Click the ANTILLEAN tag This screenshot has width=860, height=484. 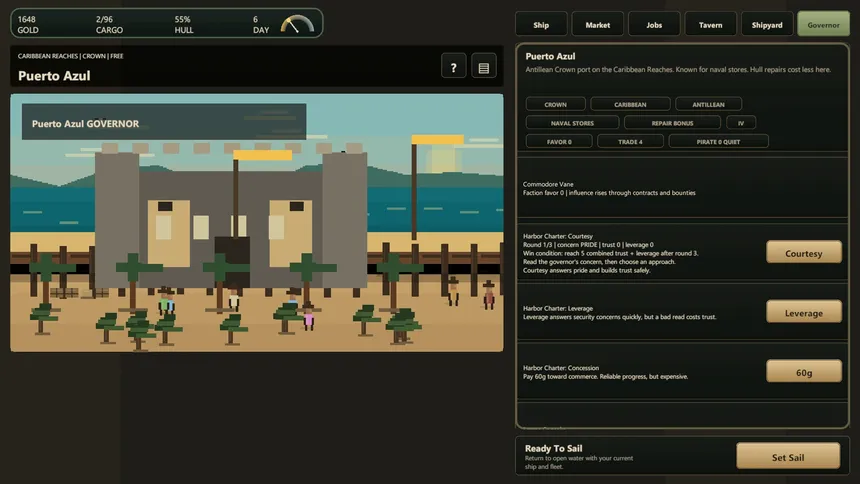pos(709,104)
